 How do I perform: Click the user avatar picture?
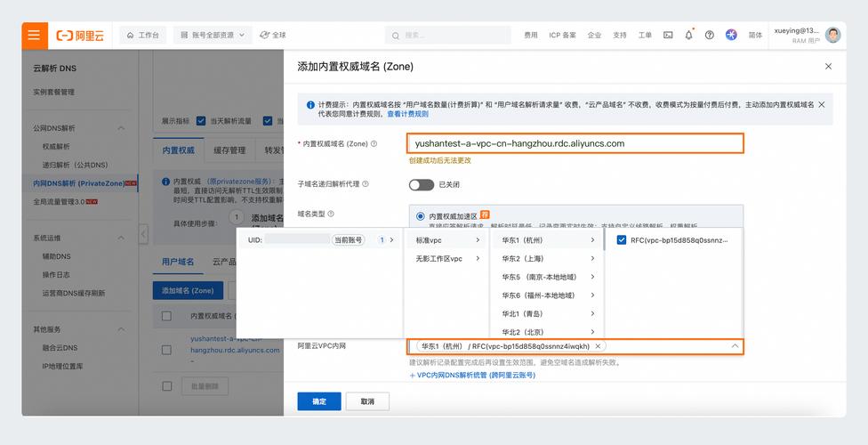click(x=832, y=35)
